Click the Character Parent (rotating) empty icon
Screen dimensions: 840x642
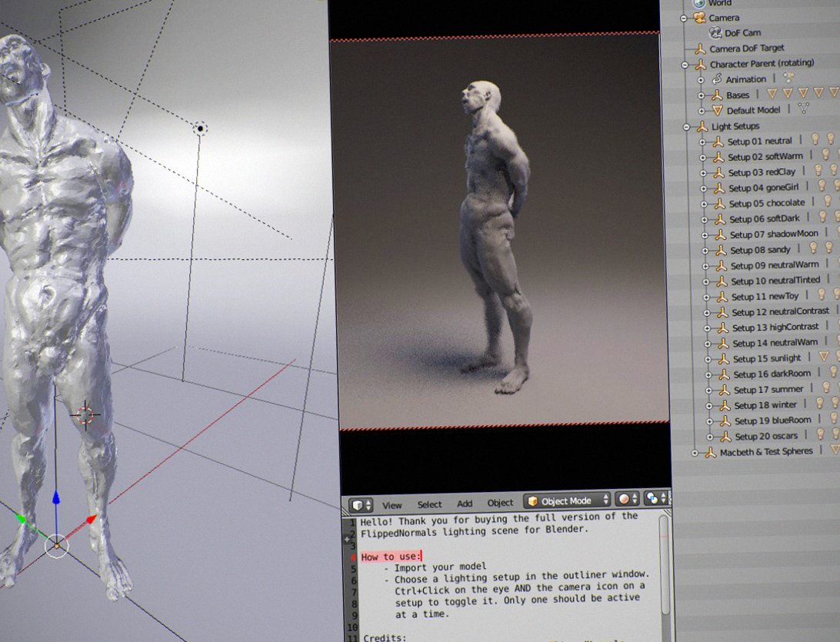tap(701, 65)
